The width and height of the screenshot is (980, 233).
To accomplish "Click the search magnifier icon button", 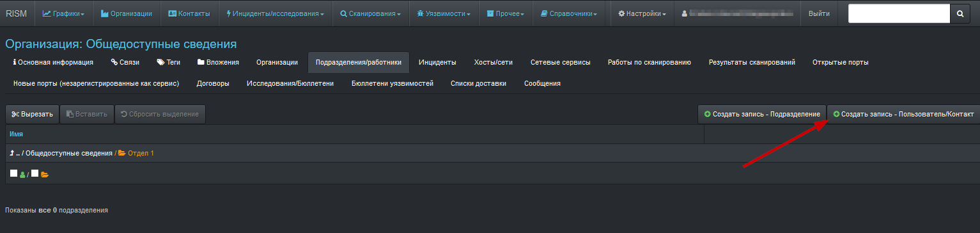I will coord(960,13).
